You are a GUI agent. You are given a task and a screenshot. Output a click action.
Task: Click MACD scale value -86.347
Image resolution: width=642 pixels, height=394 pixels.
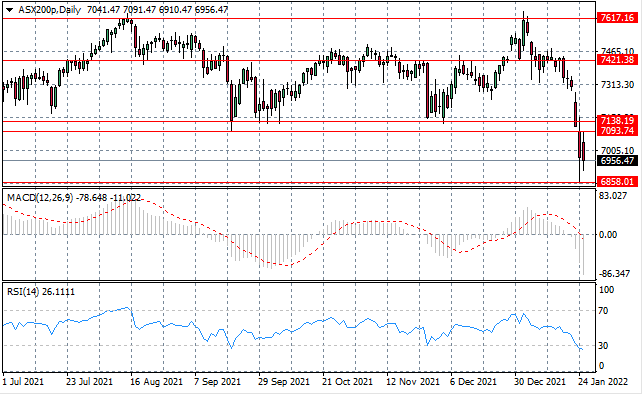[614, 274]
